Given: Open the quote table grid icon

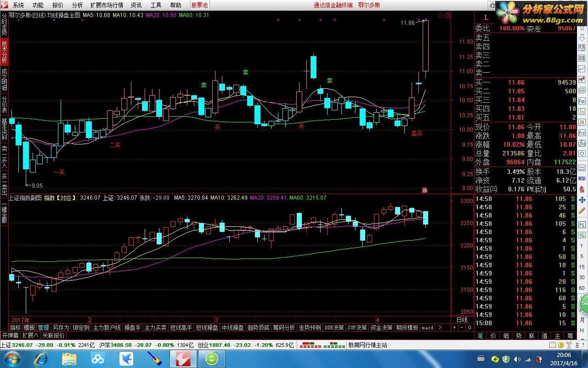Looking at the screenshot, I should [582, 58].
